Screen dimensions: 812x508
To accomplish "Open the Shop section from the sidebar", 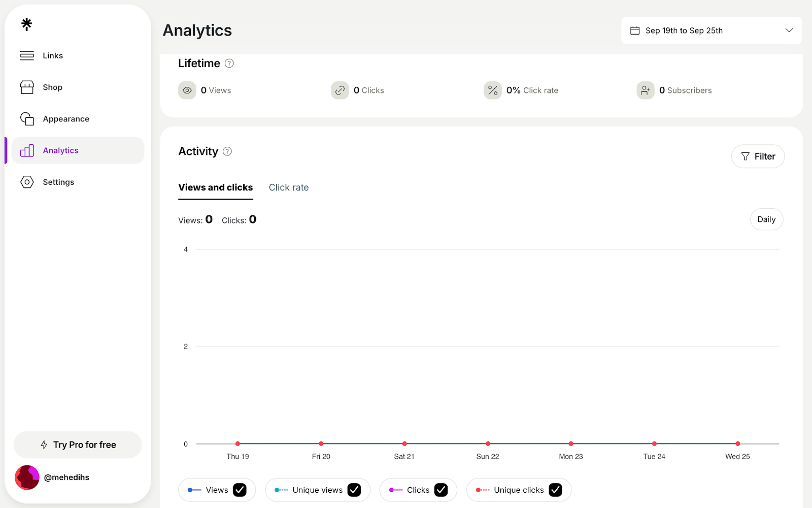I will pos(26,87).
